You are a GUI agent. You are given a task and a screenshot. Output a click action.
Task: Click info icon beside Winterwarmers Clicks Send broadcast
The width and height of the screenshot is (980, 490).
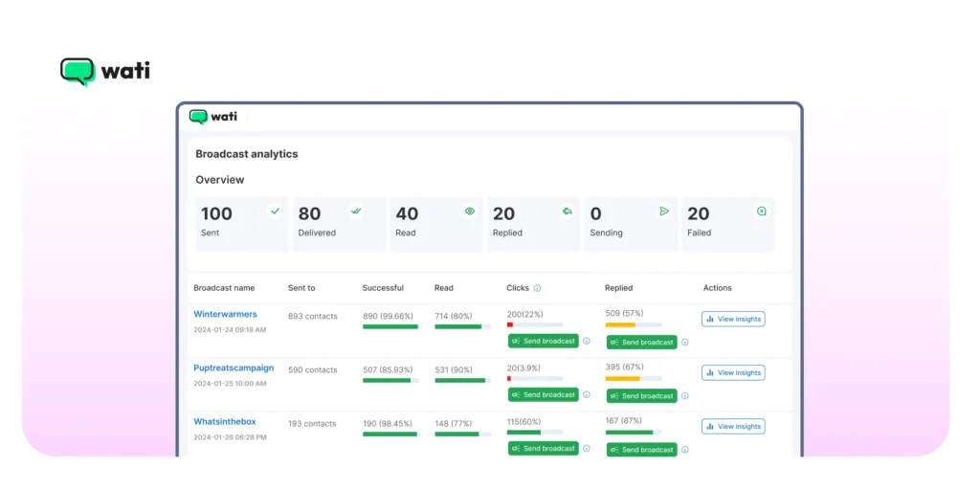coord(587,342)
